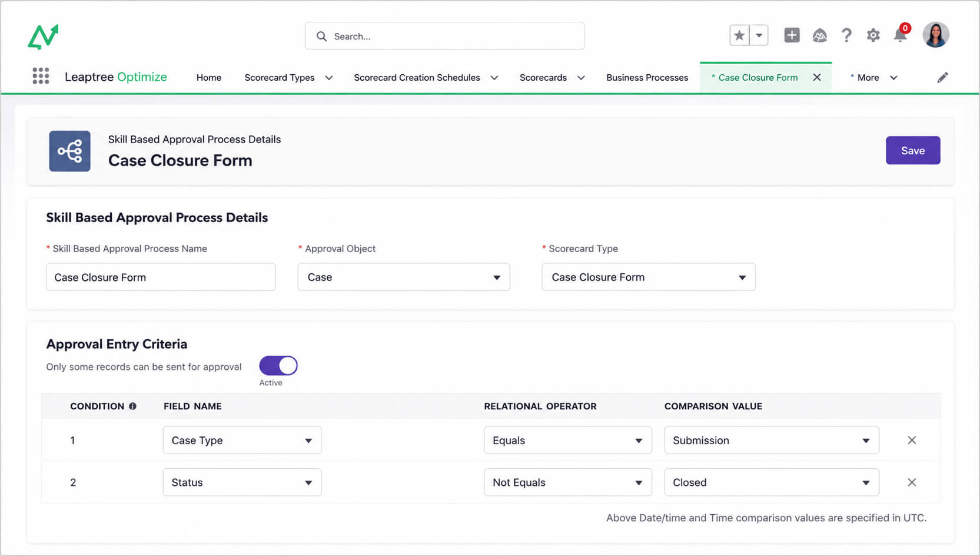Viewport: 980px width, 556px height.
Task: Save the approval process
Action: point(913,151)
